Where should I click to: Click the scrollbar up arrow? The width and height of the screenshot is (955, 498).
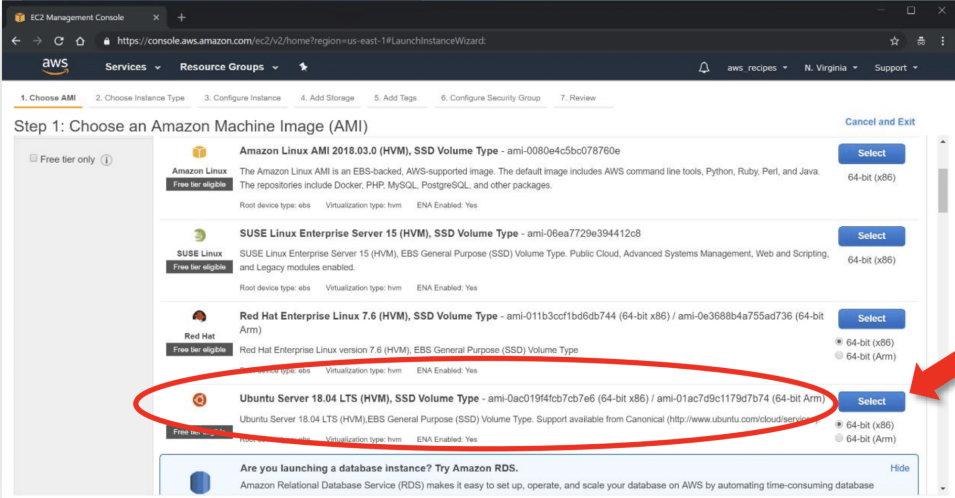[943, 142]
